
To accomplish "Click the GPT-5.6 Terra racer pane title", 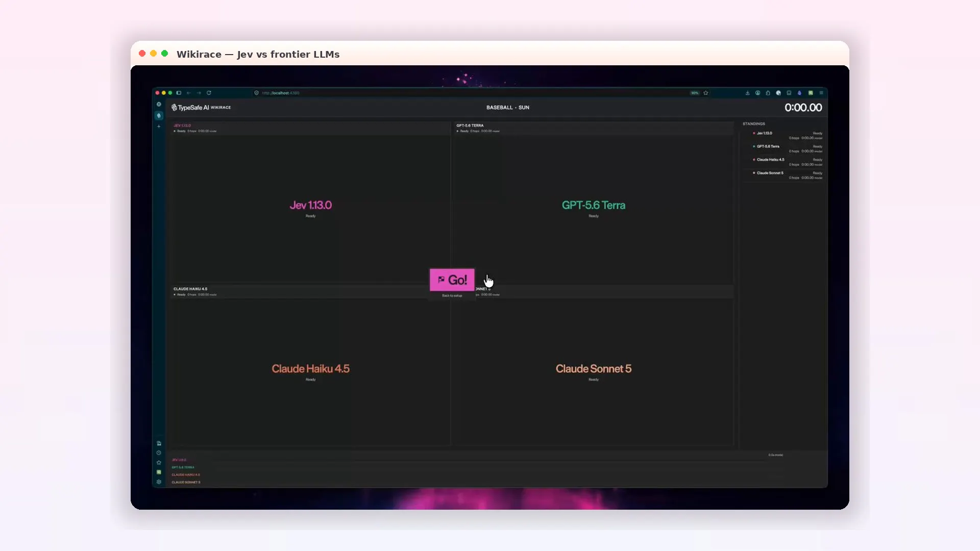I will (593, 205).
